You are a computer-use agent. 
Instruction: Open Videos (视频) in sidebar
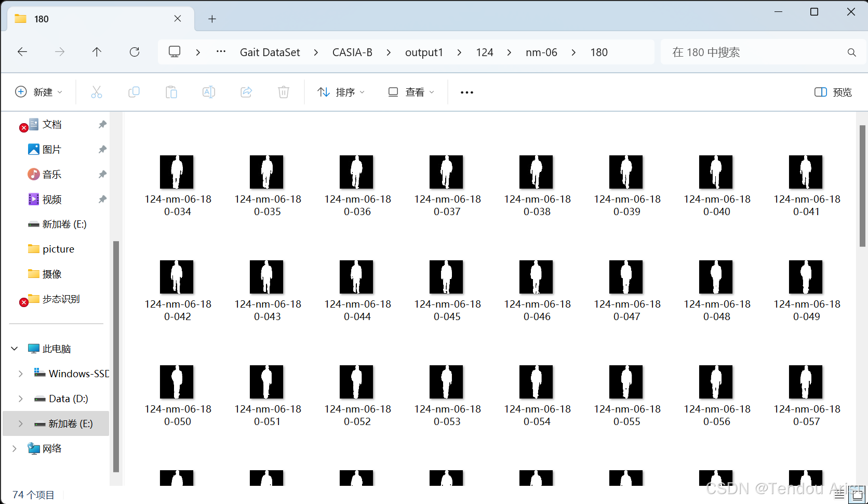(52, 199)
